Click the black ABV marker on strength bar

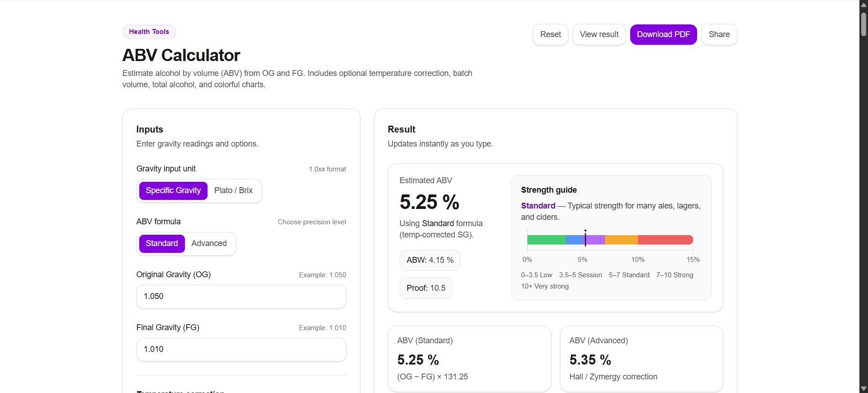coord(585,239)
